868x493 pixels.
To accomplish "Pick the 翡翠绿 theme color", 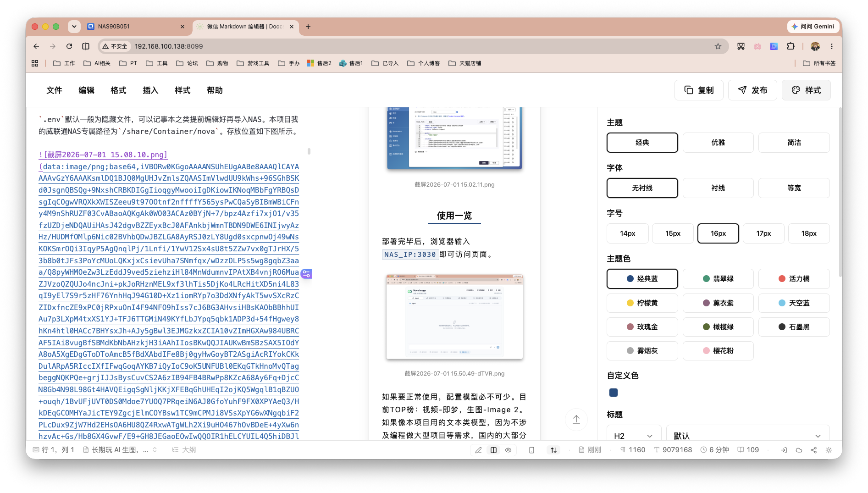I will (718, 279).
